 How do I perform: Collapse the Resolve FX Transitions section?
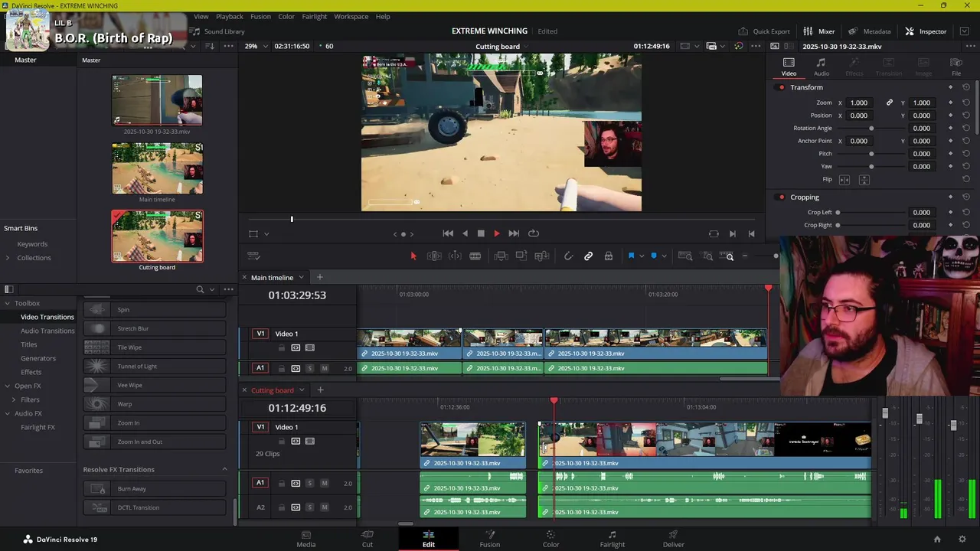click(224, 469)
